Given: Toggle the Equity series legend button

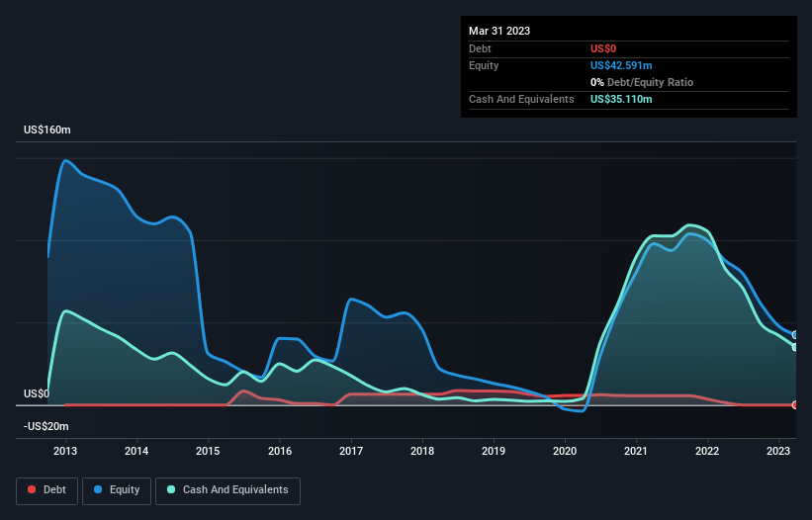Looking at the screenshot, I should (117, 490).
